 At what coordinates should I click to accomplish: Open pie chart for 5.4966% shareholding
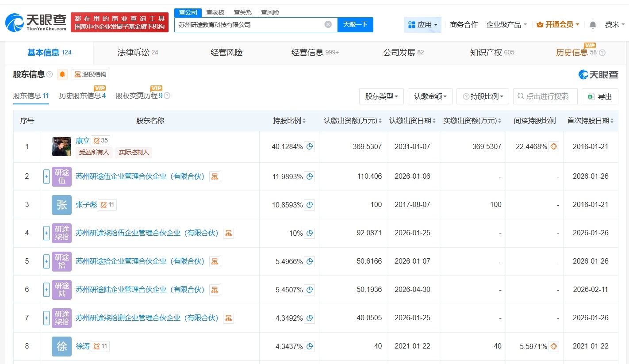310,261
